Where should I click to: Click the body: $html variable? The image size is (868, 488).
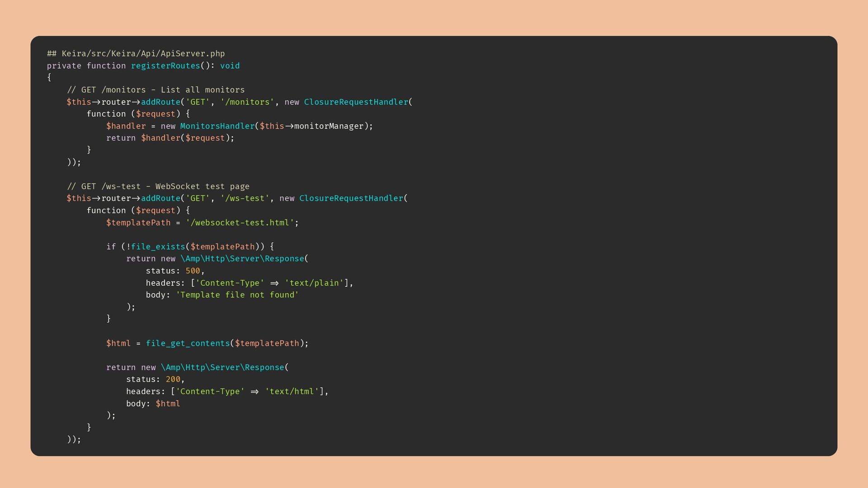pyautogui.click(x=168, y=404)
